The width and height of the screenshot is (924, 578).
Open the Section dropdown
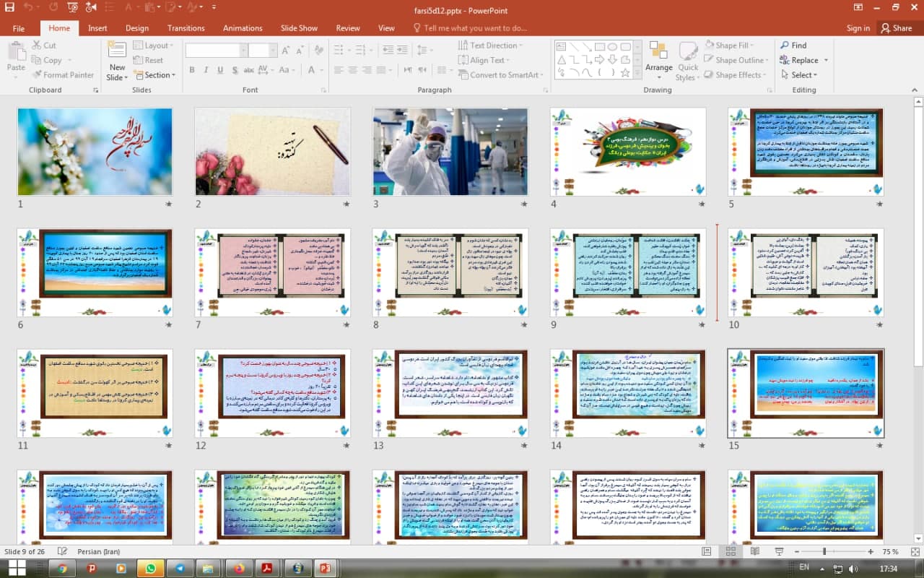click(x=154, y=75)
